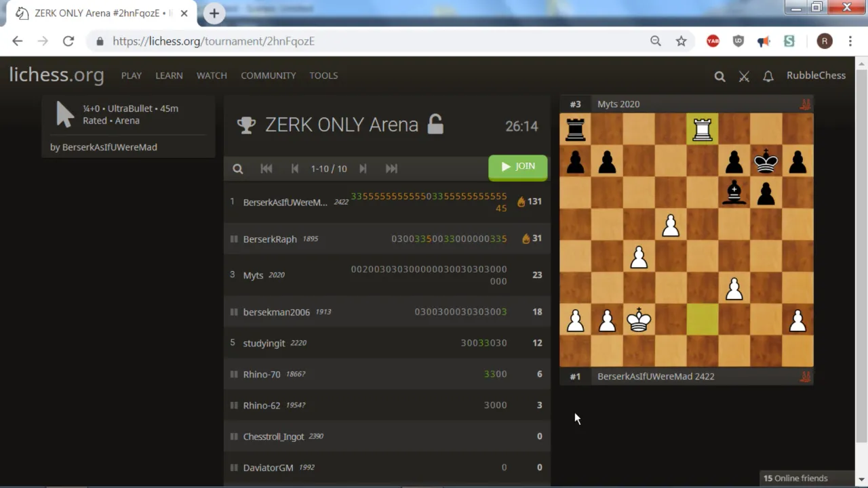Open the LEARN menu
This screenshot has width=868, height=488.
pos(169,75)
